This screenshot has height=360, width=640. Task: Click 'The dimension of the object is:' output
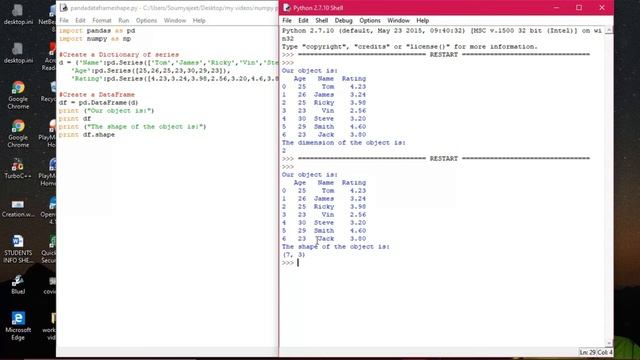click(x=344, y=143)
